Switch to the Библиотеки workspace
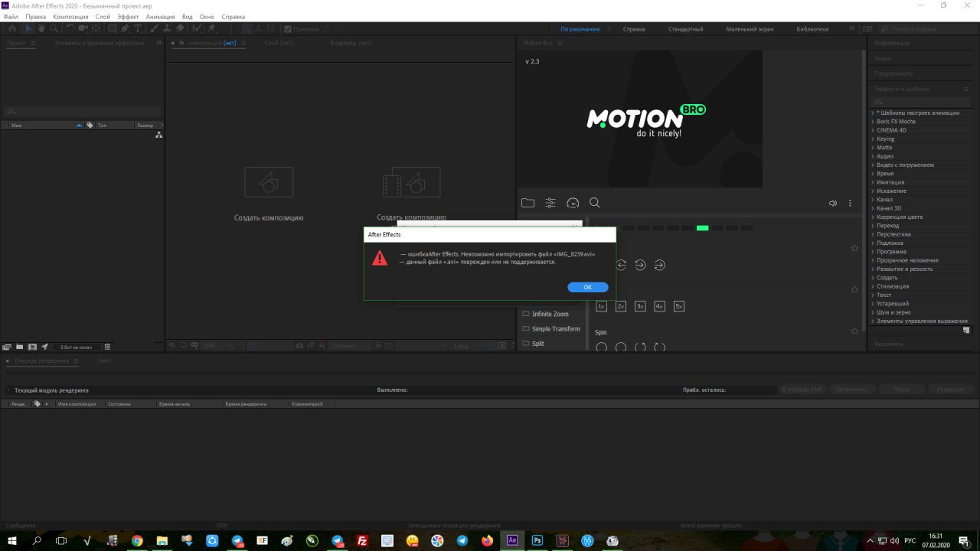980x551 pixels. coord(812,29)
